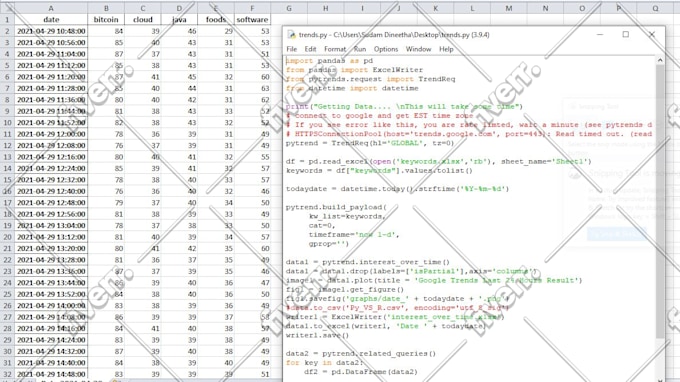Click the 'data1 = pytrend.interest_over_time()' line
The image size is (680, 382).
(x=368, y=262)
